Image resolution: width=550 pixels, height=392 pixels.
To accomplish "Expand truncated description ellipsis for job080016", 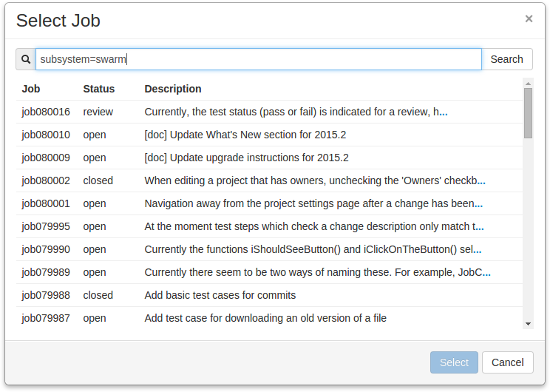I will 444,114.
